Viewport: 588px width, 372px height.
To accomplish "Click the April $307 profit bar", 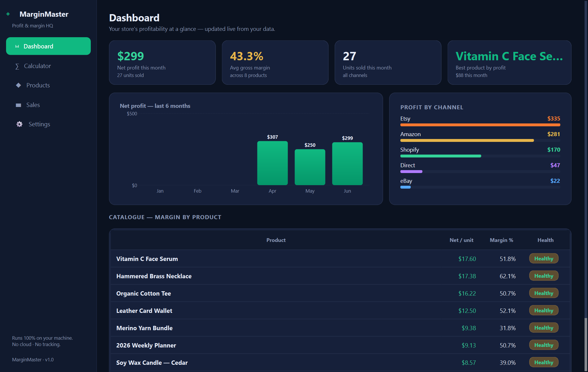I will pyautogui.click(x=272, y=163).
